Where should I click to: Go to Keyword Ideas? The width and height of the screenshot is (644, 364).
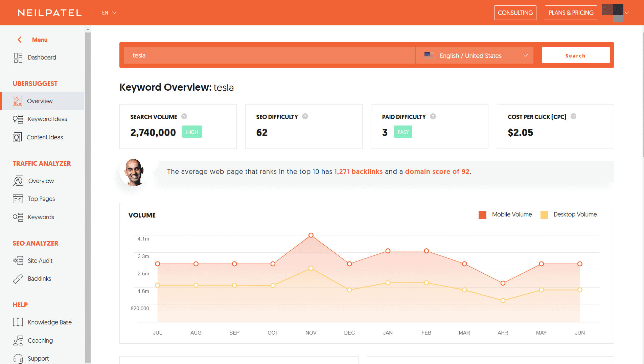[47, 119]
